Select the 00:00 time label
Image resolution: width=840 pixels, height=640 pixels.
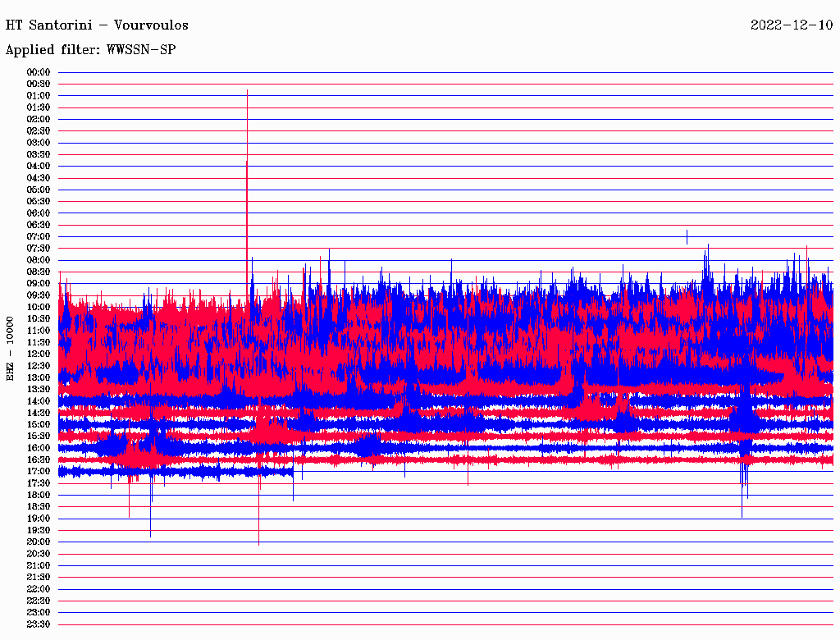(x=39, y=72)
